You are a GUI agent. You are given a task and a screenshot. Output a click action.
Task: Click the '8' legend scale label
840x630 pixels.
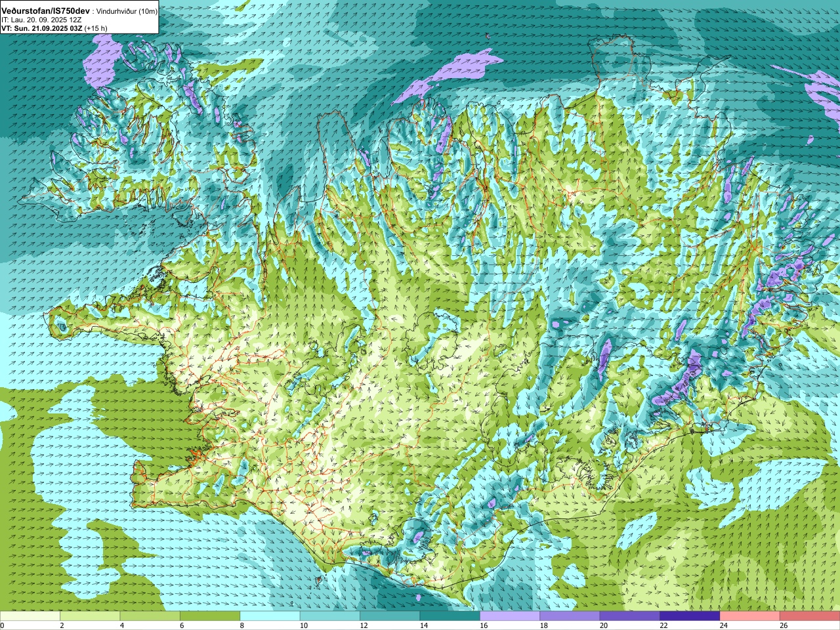click(x=242, y=625)
